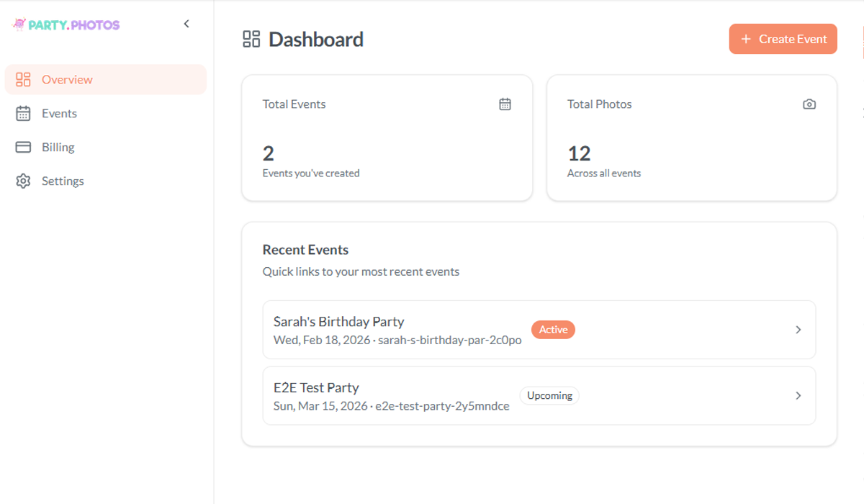The image size is (864, 504).
Task: Click the Upcoming status badge
Action: 549,395
